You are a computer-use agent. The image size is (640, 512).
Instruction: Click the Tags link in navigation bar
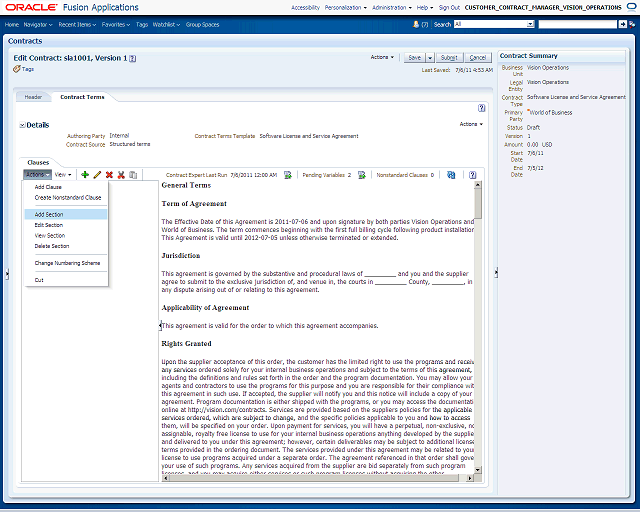[x=142, y=24]
